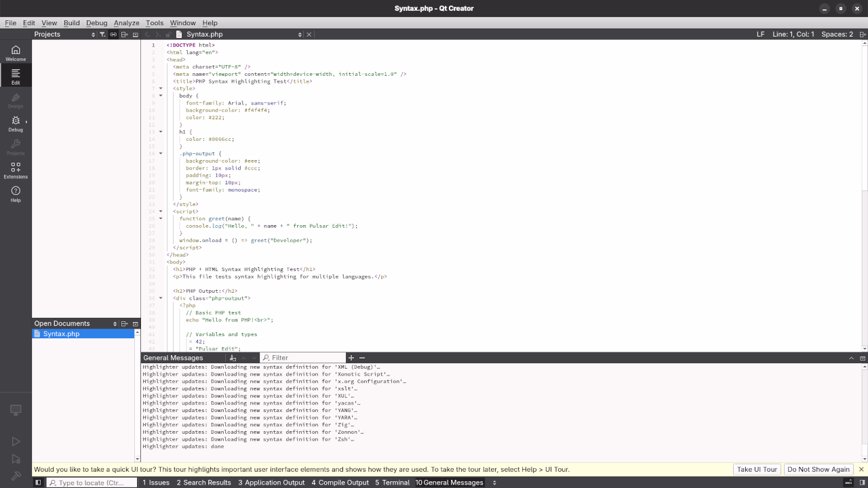This screenshot has width=868, height=488.
Task: Open the Build menu
Action: click(71, 22)
